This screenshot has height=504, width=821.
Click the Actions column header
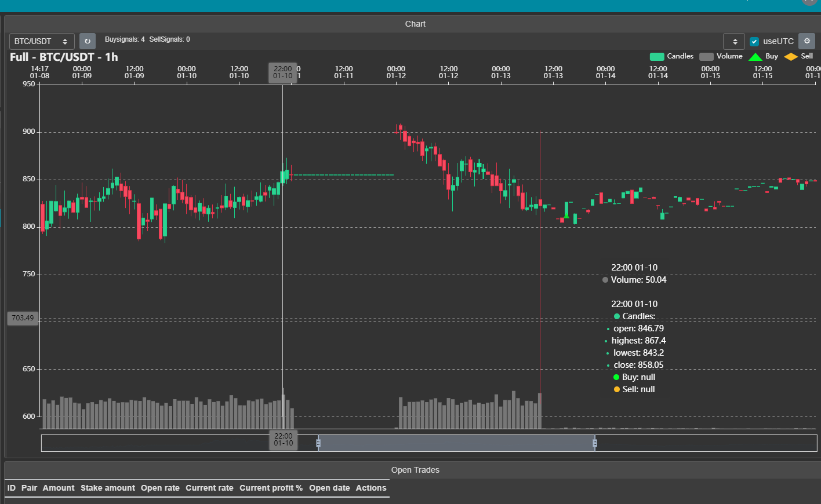click(x=371, y=488)
